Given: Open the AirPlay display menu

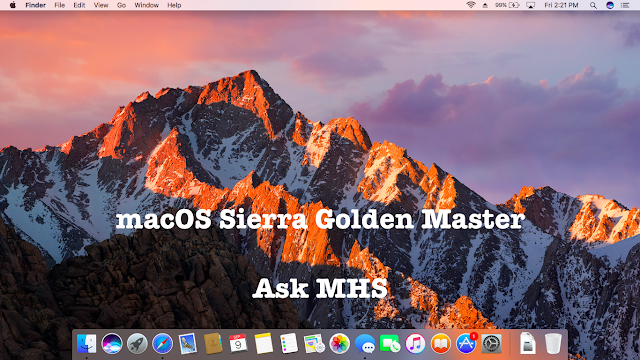Looking at the screenshot, I should tap(530, 5).
